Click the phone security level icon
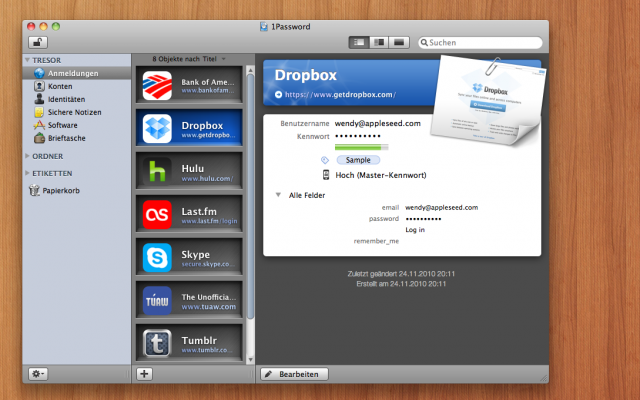 [x=326, y=175]
